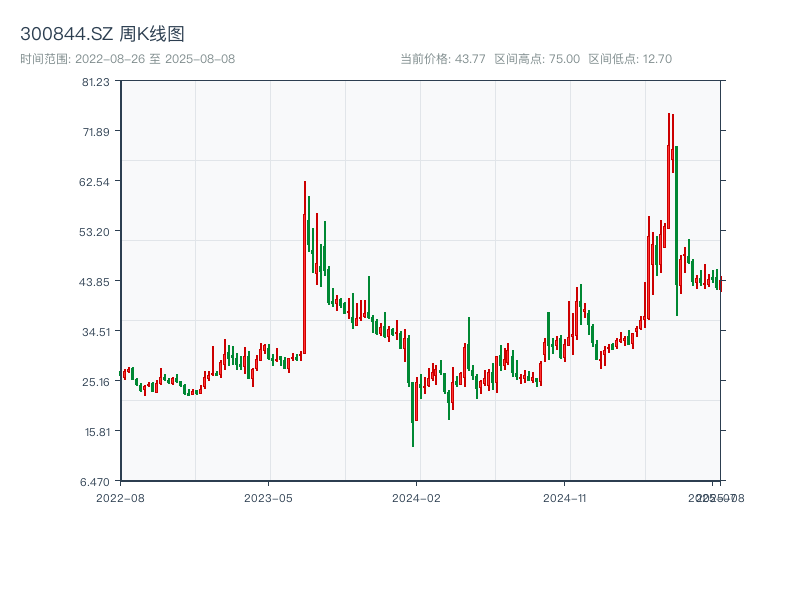This screenshot has width=800, height=600.
Task: Click the 区间高点: 75.00 label
Action: click(x=537, y=59)
